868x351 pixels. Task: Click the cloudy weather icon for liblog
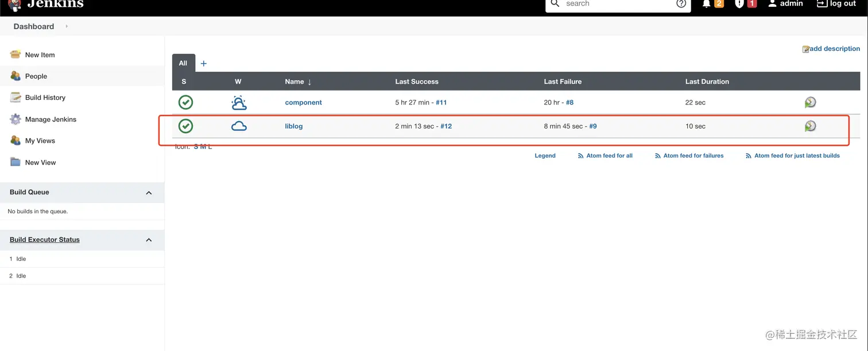point(239,126)
